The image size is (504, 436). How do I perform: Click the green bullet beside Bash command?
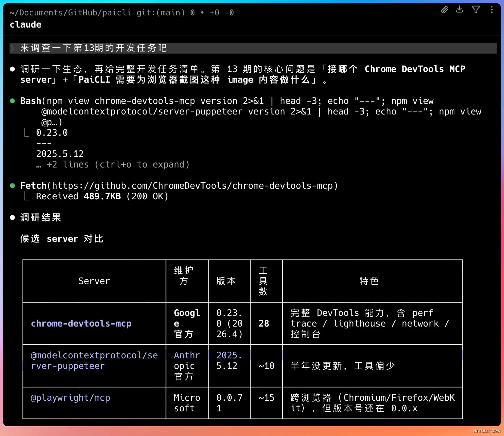pyautogui.click(x=12, y=101)
